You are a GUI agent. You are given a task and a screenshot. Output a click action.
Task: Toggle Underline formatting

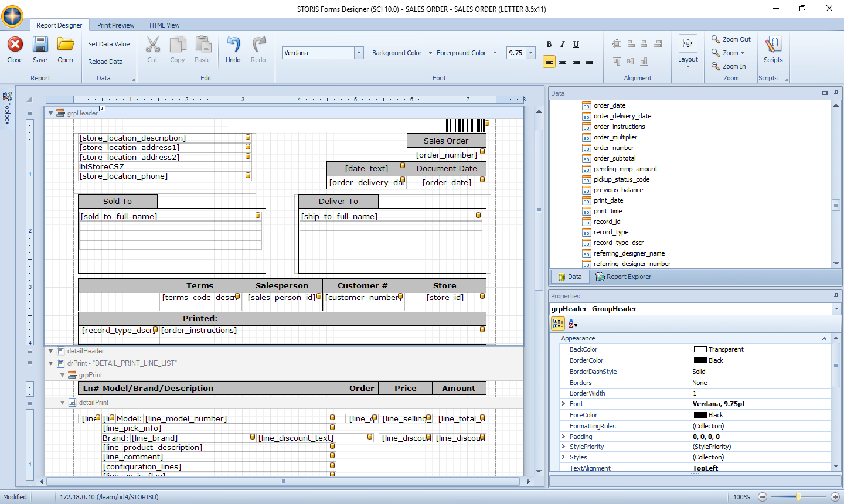tap(576, 44)
